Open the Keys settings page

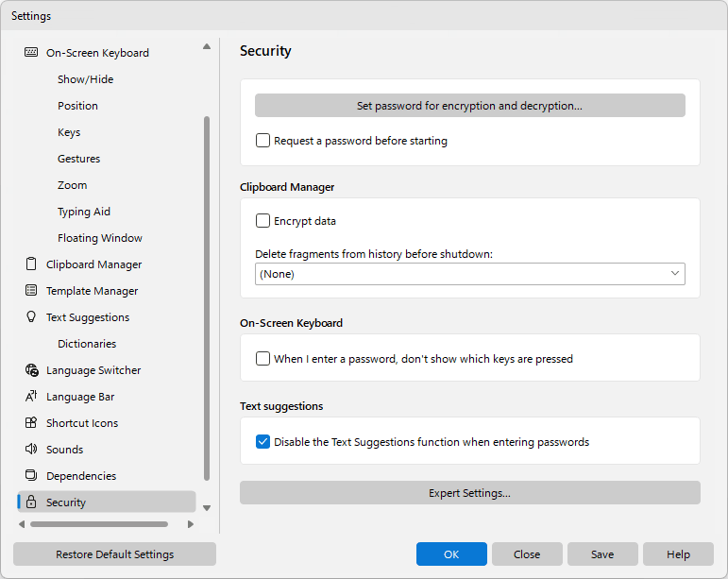click(69, 132)
